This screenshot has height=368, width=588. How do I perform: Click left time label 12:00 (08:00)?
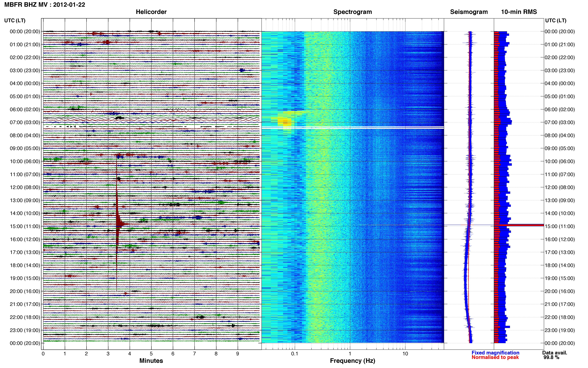[25, 187]
